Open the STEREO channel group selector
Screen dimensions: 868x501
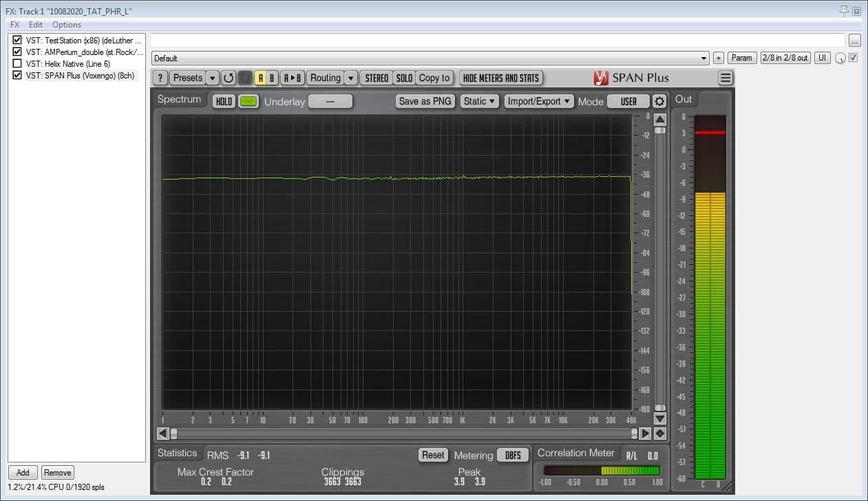377,78
